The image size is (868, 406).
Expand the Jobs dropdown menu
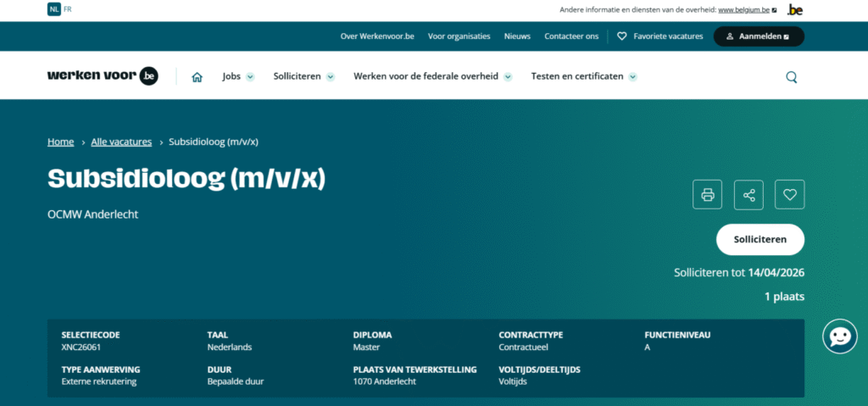click(x=238, y=76)
